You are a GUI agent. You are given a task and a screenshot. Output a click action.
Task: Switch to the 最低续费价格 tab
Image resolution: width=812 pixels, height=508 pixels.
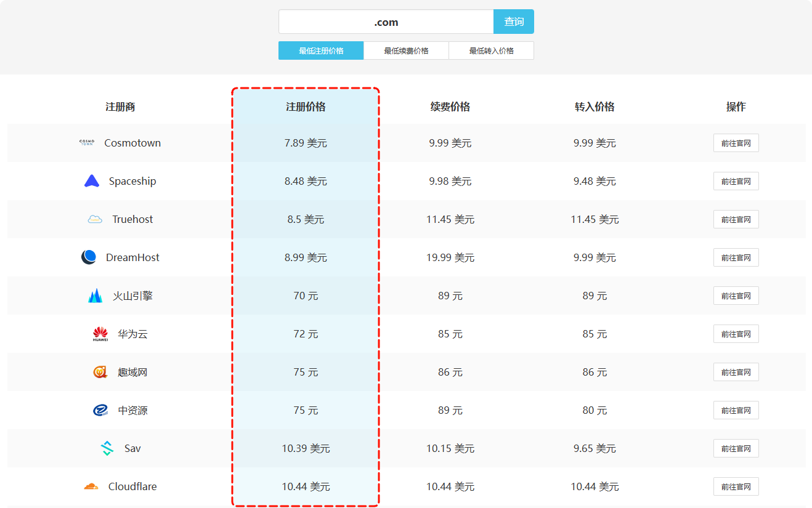(406, 50)
